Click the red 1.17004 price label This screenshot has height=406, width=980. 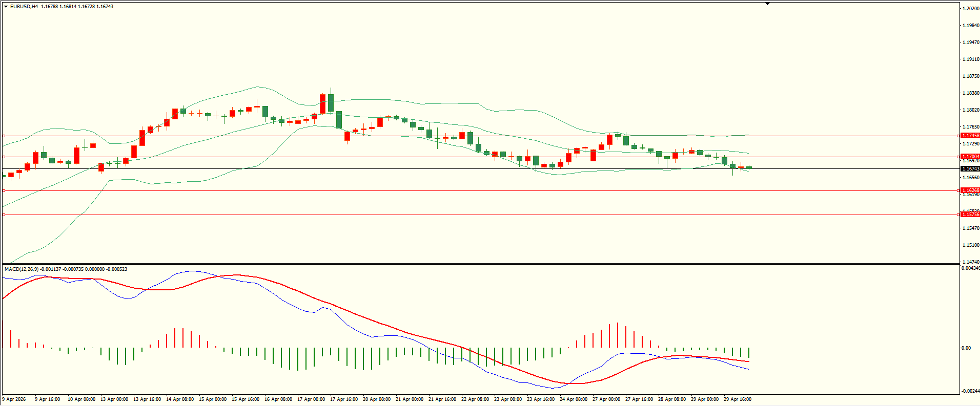pyautogui.click(x=970, y=157)
